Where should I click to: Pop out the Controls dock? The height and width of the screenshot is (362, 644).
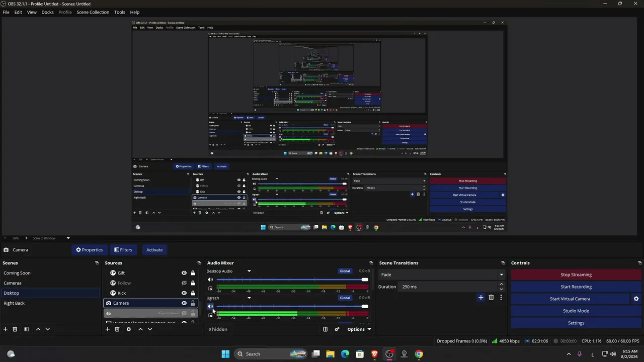pos(640,263)
